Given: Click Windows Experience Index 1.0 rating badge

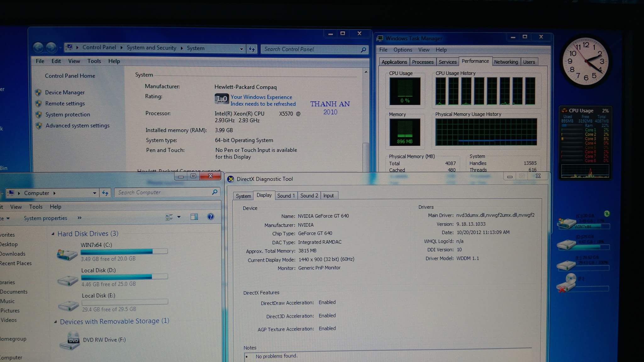Looking at the screenshot, I should [x=222, y=99].
